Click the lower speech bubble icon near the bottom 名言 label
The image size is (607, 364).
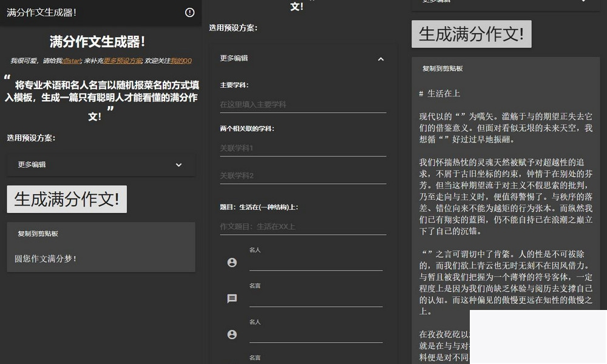point(232,362)
